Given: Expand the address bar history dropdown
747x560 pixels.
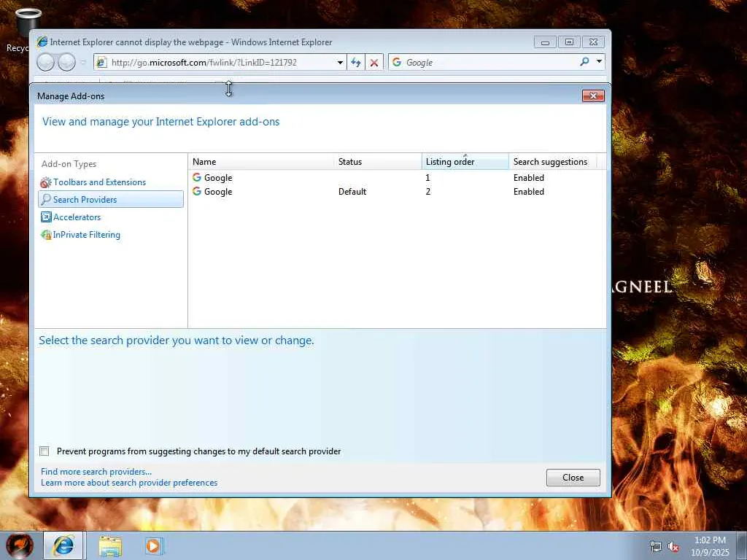Looking at the screenshot, I should [340, 63].
